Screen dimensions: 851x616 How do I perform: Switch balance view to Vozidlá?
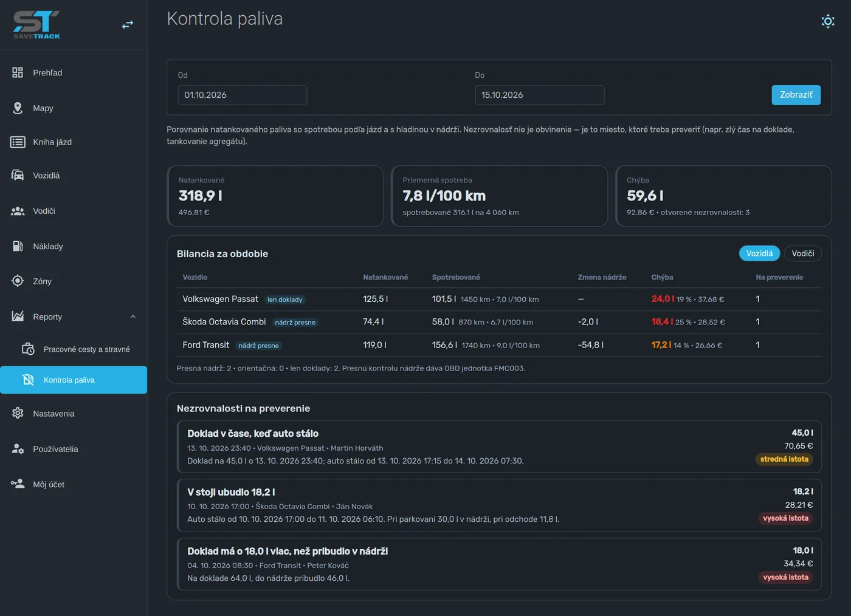point(759,253)
